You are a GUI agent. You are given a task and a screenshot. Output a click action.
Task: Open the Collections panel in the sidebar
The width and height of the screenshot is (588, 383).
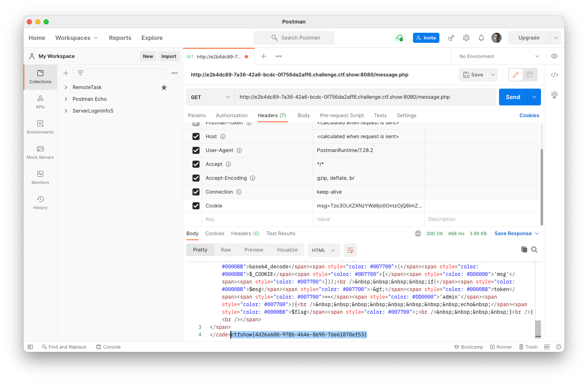(x=40, y=77)
